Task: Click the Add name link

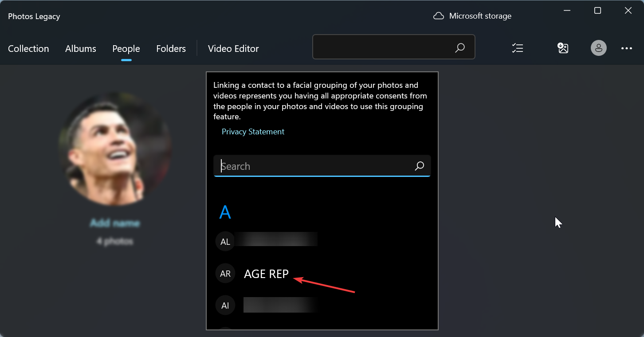Action: click(115, 223)
